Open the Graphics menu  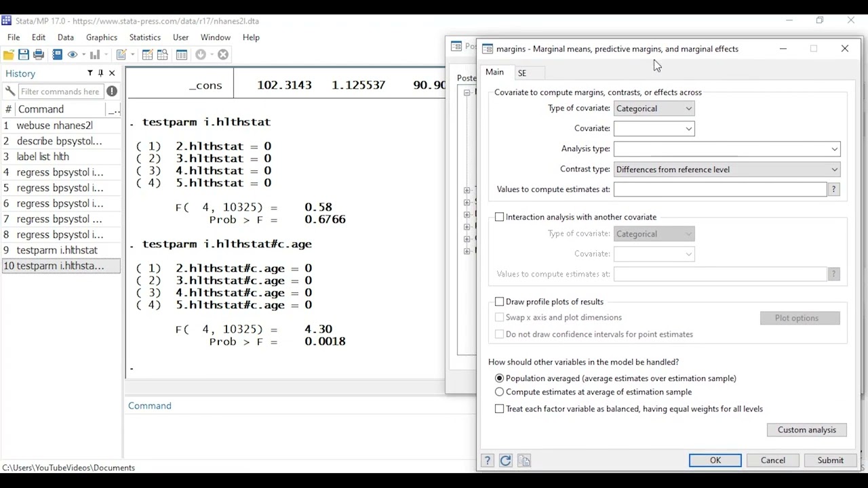(x=102, y=37)
